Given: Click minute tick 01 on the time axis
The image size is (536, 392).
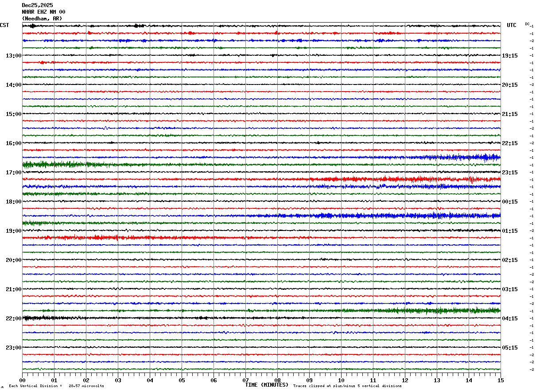Looking at the screenshot, I should (54, 380).
